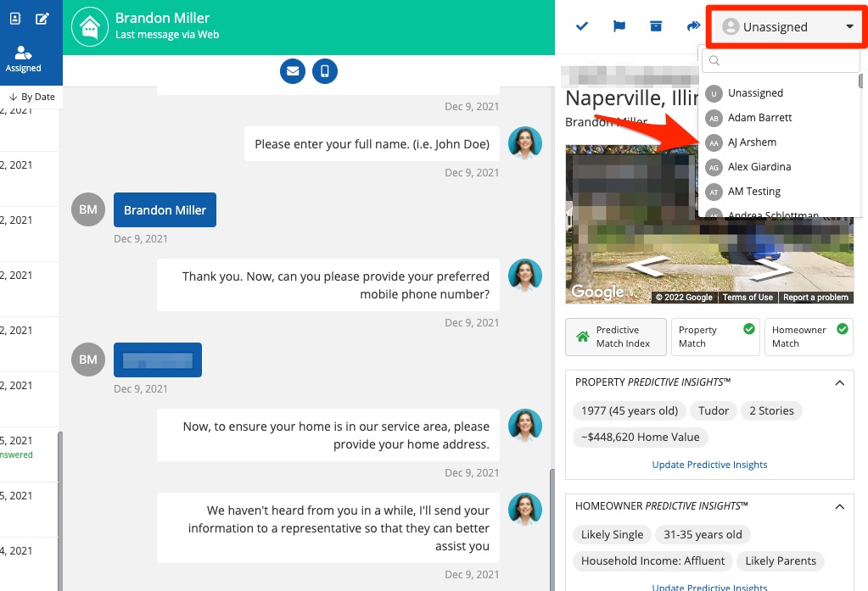Sort conversations using By Date

click(x=32, y=97)
